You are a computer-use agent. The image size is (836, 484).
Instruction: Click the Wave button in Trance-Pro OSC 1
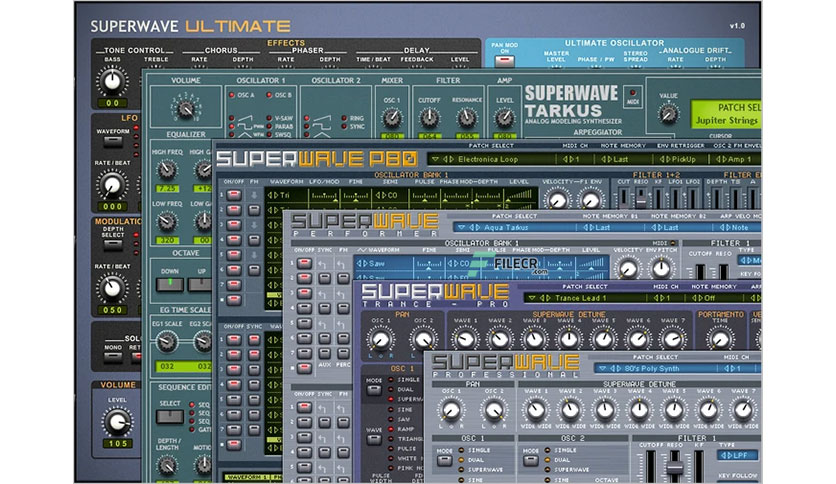pos(374,440)
